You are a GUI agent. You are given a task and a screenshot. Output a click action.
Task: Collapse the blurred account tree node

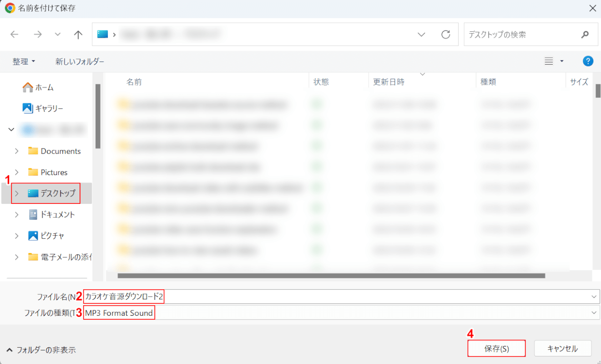click(11, 130)
